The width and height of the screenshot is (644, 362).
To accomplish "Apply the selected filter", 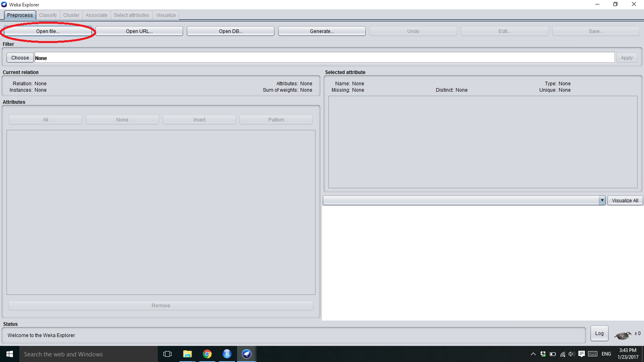I will [x=627, y=58].
